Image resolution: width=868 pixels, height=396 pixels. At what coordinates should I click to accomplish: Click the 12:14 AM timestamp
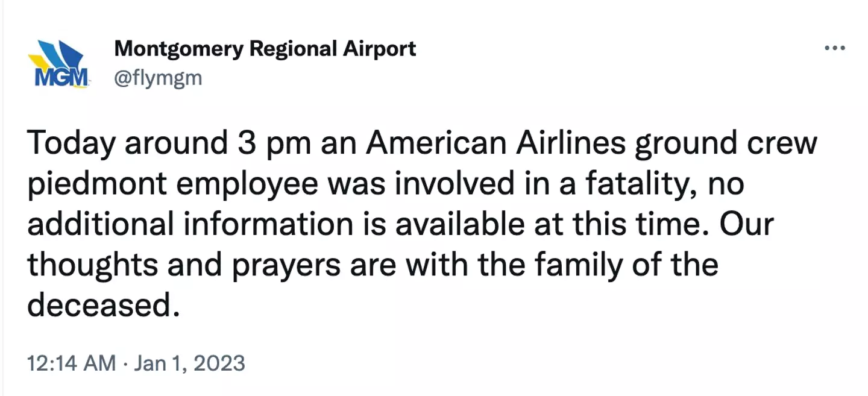pos(71,363)
